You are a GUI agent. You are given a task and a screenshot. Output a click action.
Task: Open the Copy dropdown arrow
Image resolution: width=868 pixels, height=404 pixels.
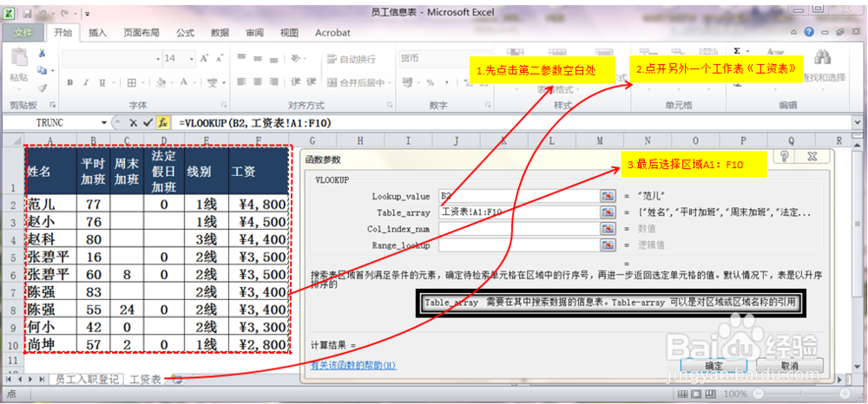click(x=53, y=71)
